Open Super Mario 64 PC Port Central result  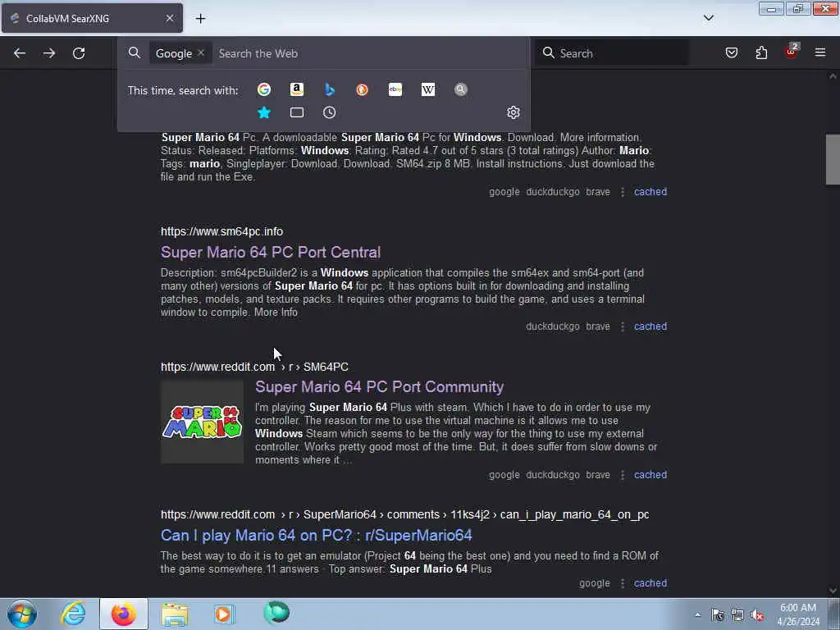271,253
